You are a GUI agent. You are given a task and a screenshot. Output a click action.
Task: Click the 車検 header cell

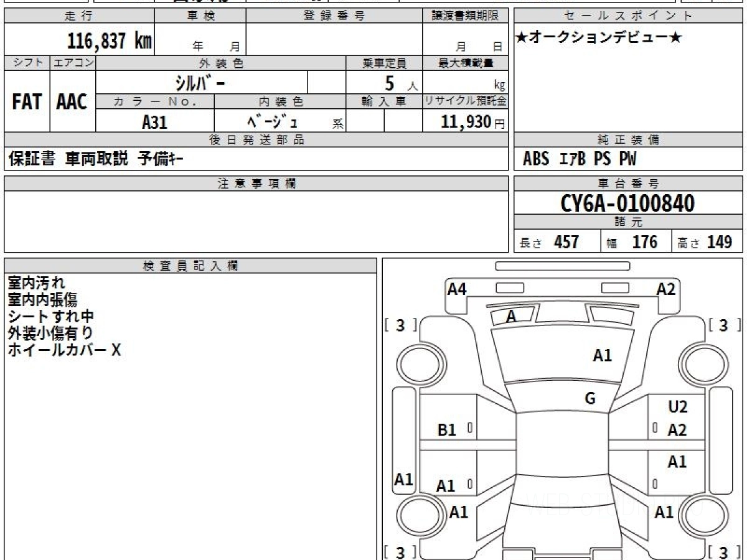pos(200,16)
